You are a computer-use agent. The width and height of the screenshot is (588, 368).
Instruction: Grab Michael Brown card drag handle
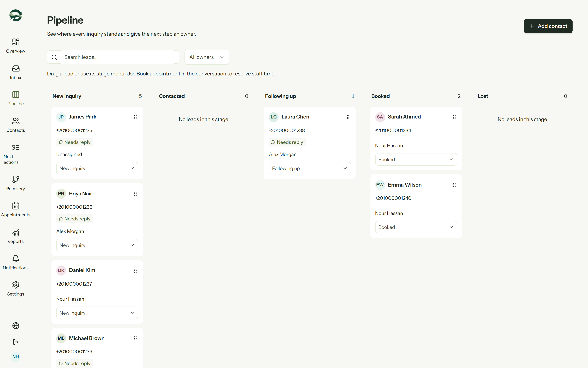pyautogui.click(x=135, y=338)
